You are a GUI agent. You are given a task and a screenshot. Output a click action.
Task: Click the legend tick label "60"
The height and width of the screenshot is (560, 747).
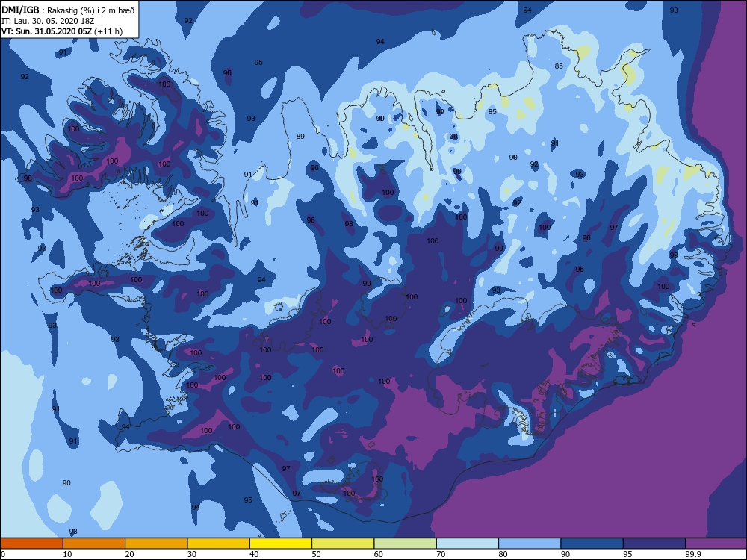coord(379,554)
